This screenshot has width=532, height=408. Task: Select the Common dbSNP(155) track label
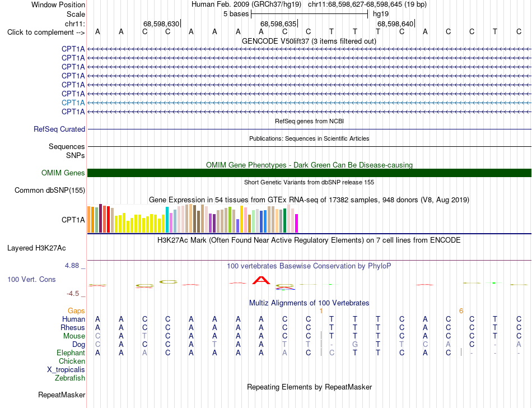pyautogui.click(x=50, y=191)
